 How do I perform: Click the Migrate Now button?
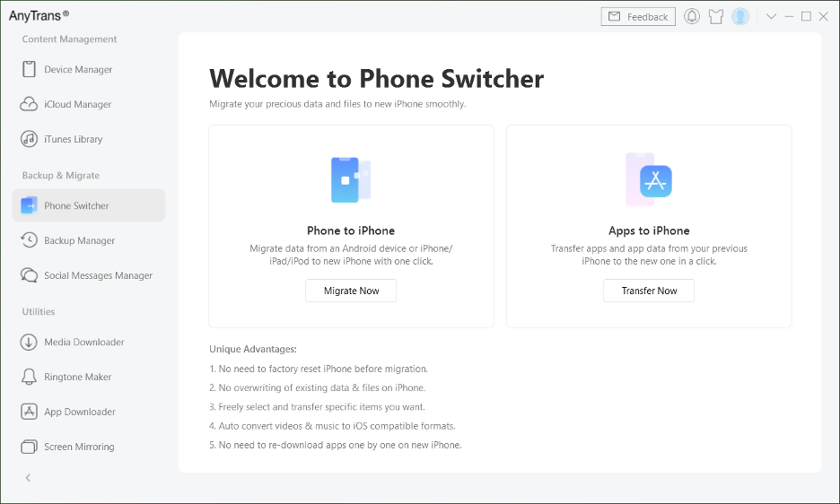(x=351, y=291)
